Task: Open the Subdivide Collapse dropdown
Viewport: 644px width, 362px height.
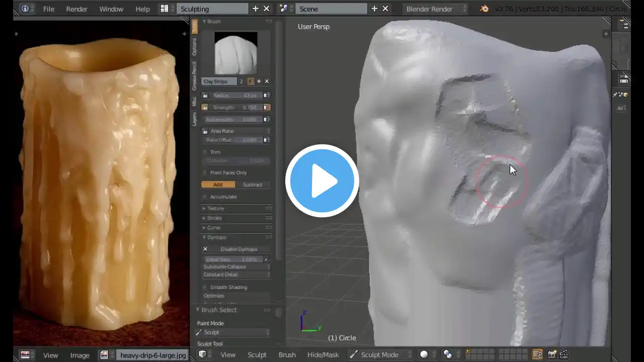Action: (x=236, y=266)
